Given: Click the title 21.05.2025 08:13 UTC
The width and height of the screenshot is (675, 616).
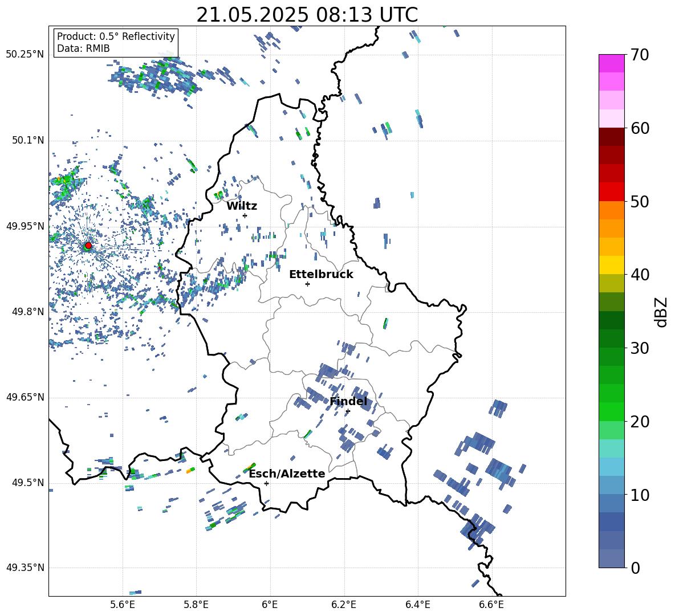Looking at the screenshot, I should [x=307, y=15].
